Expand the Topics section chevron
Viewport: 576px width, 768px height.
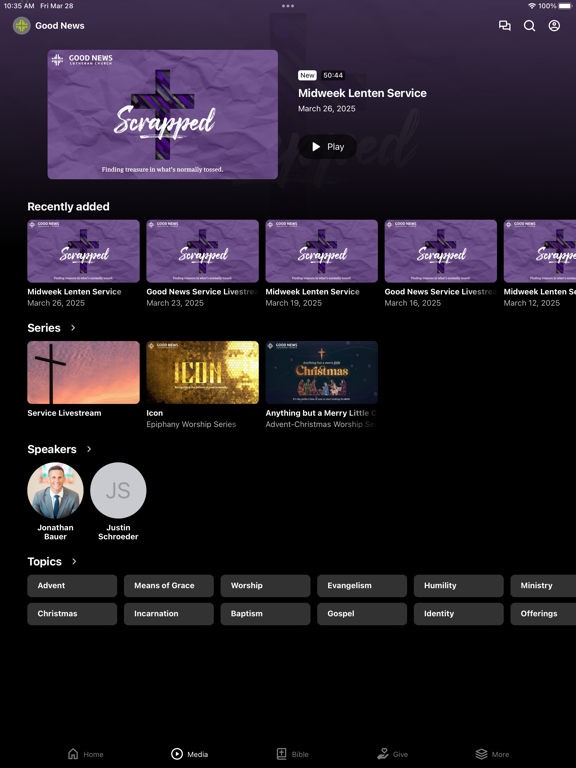coord(74,561)
